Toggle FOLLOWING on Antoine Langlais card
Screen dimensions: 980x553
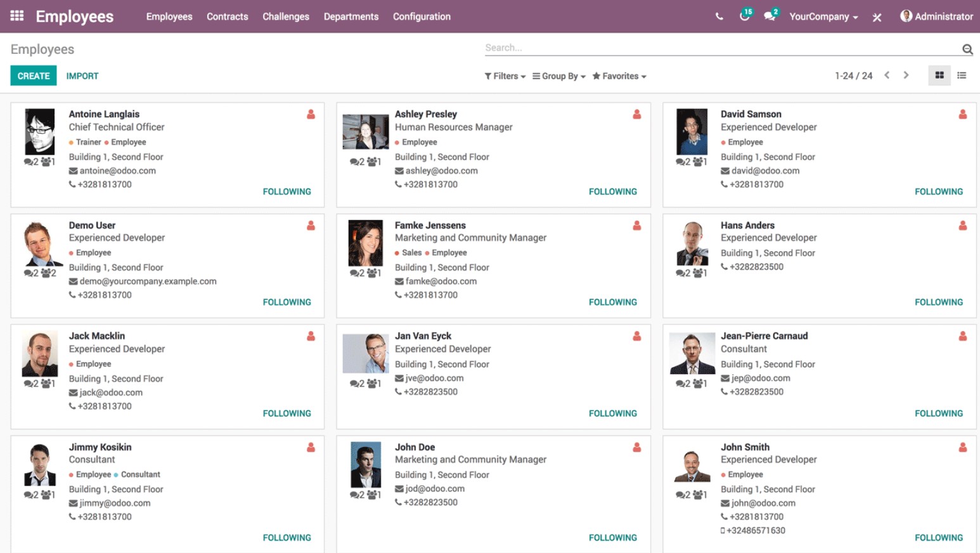coord(287,192)
